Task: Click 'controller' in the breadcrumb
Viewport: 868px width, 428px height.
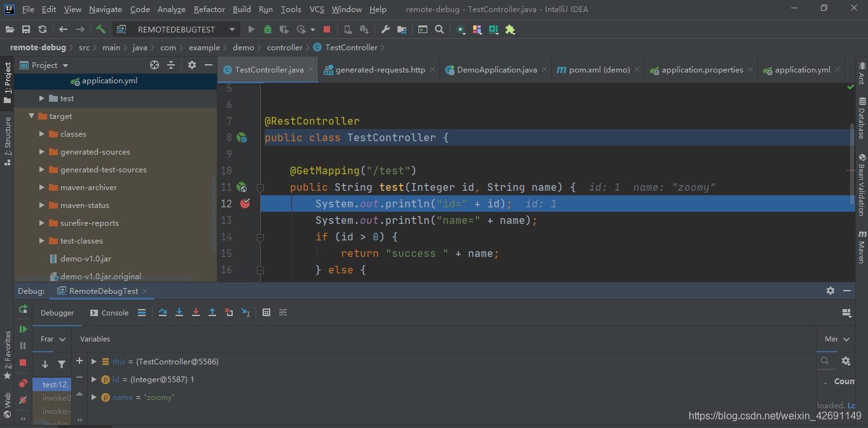Action: pyautogui.click(x=284, y=48)
